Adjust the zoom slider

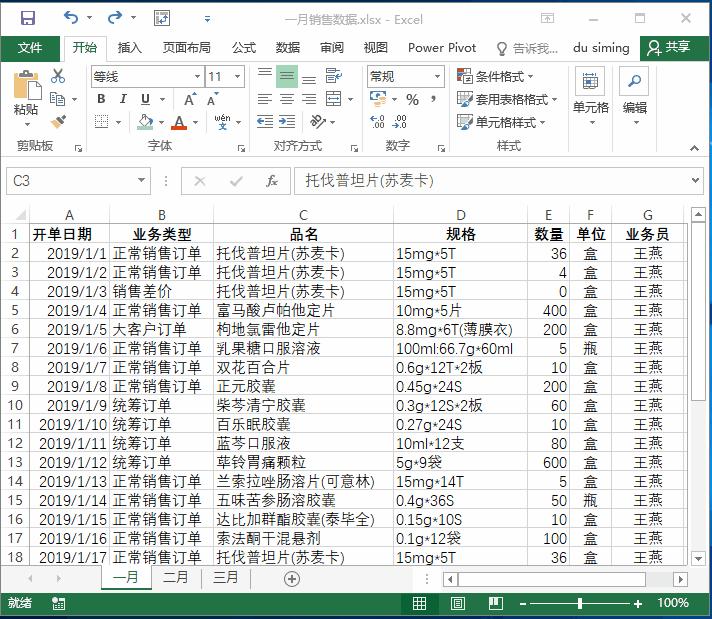coord(580,603)
